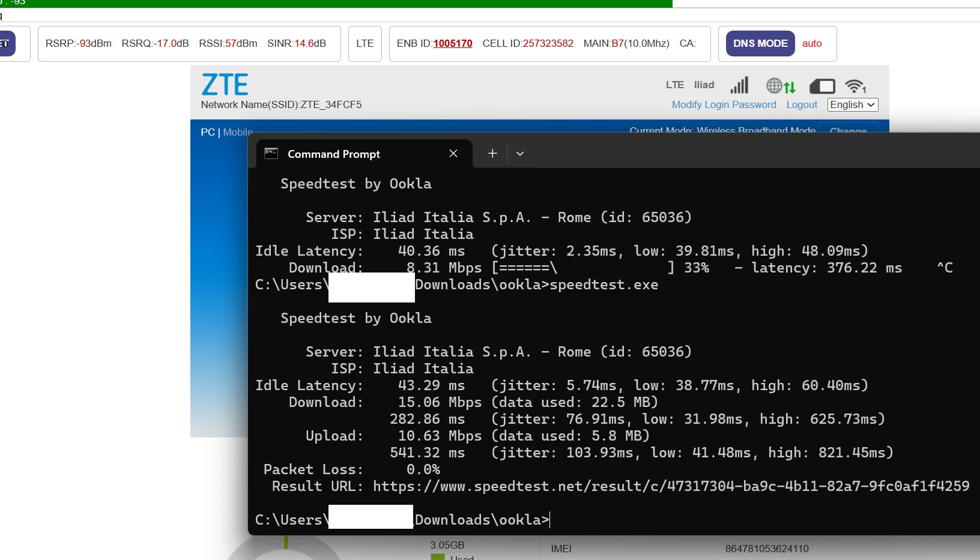This screenshot has width=980, height=560.
Task: Expand the terminal profile dropdown chevron
Action: tap(520, 154)
